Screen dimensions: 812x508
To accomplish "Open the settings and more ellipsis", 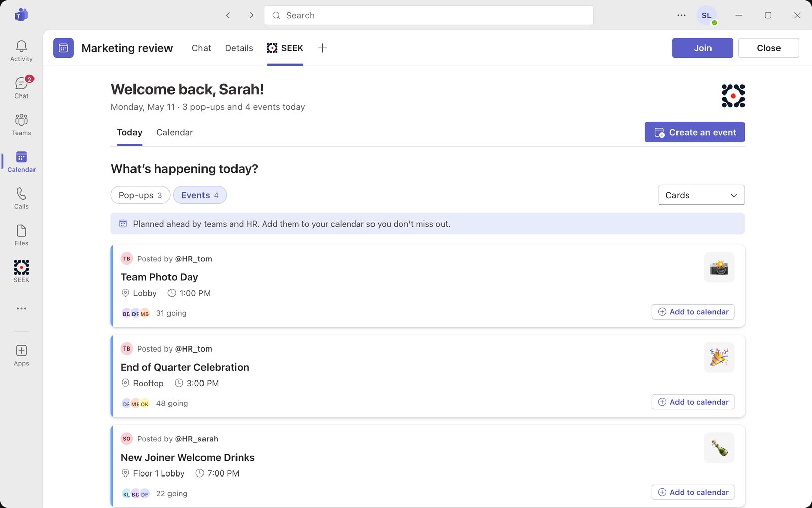I will [x=681, y=15].
